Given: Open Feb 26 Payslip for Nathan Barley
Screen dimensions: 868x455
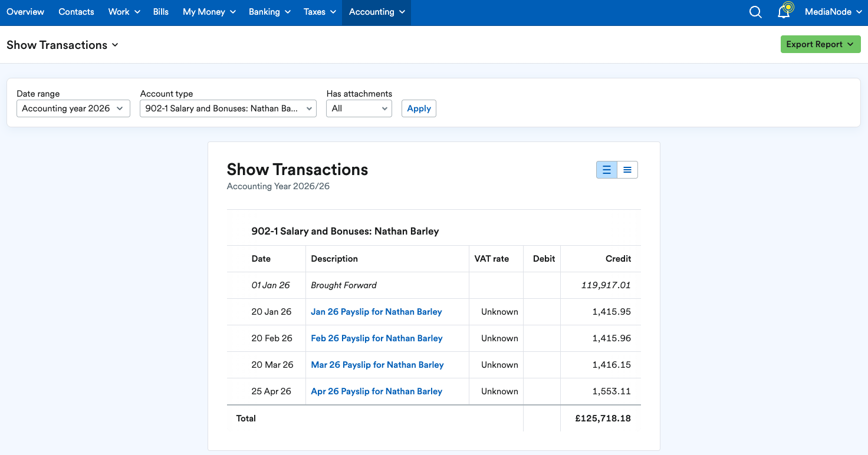Looking at the screenshot, I should coord(376,338).
